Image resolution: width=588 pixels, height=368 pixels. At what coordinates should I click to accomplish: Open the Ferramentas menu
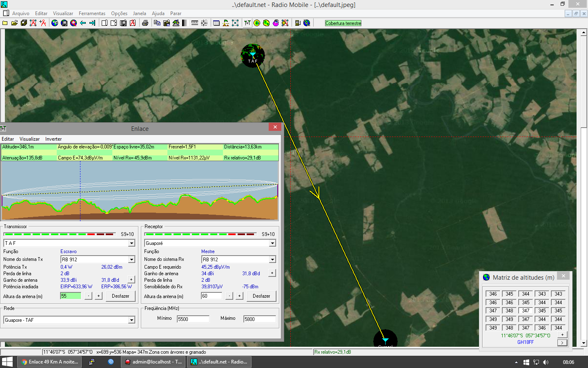click(92, 13)
